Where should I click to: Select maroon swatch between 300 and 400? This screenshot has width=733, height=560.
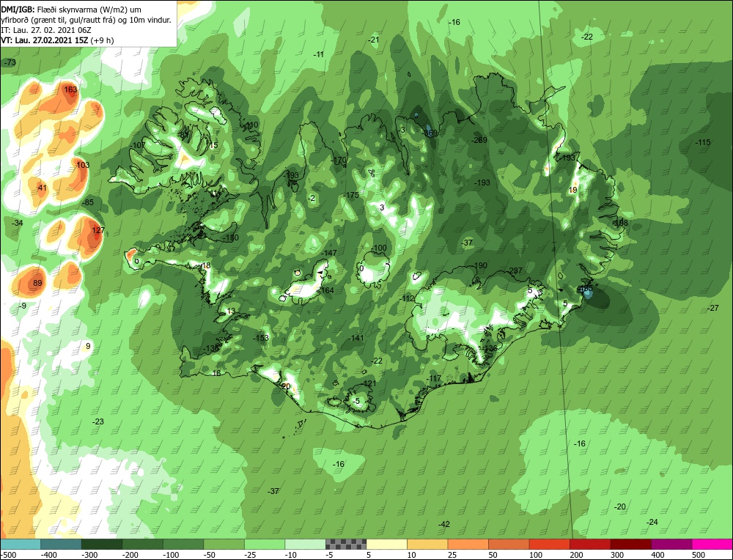click(x=630, y=544)
